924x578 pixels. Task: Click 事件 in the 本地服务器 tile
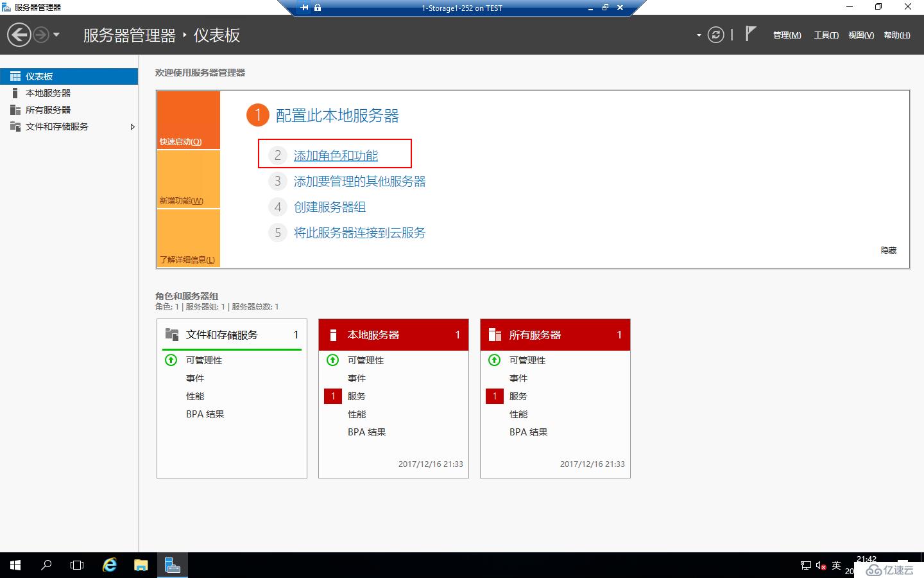coord(357,378)
